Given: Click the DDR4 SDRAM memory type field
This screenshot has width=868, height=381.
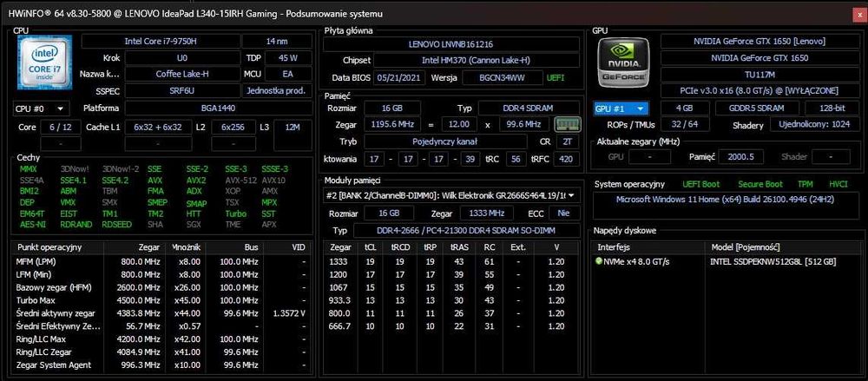Looking at the screenshot, I should tap(528, 108).
